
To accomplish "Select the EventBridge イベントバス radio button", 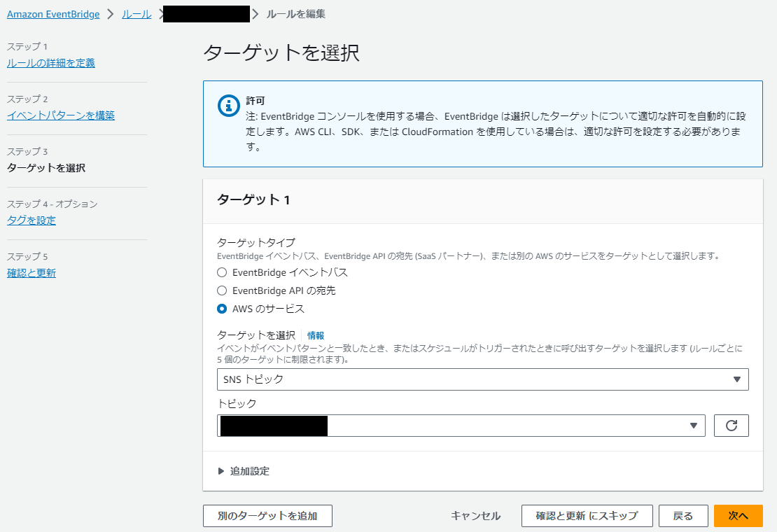I will [x=221, y=273].
